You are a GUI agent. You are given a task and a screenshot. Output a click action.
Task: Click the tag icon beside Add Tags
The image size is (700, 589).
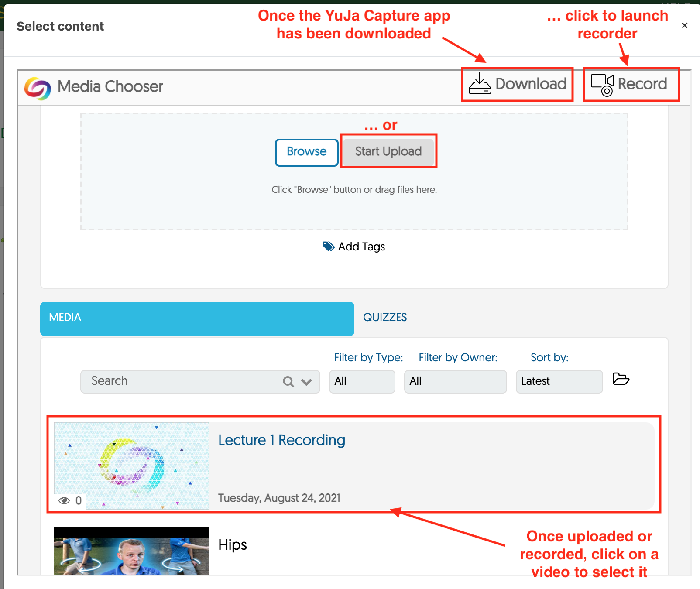328,247
